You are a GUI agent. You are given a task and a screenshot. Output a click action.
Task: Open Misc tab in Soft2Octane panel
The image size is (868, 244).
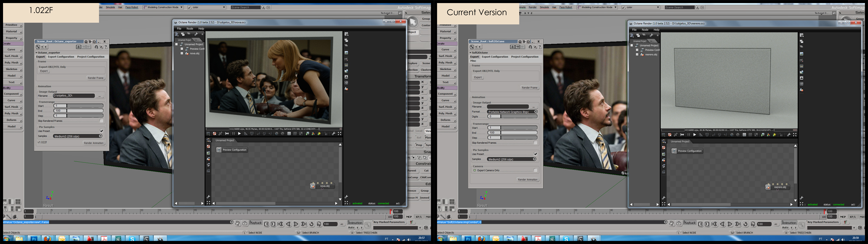click(x=473, y=61)
